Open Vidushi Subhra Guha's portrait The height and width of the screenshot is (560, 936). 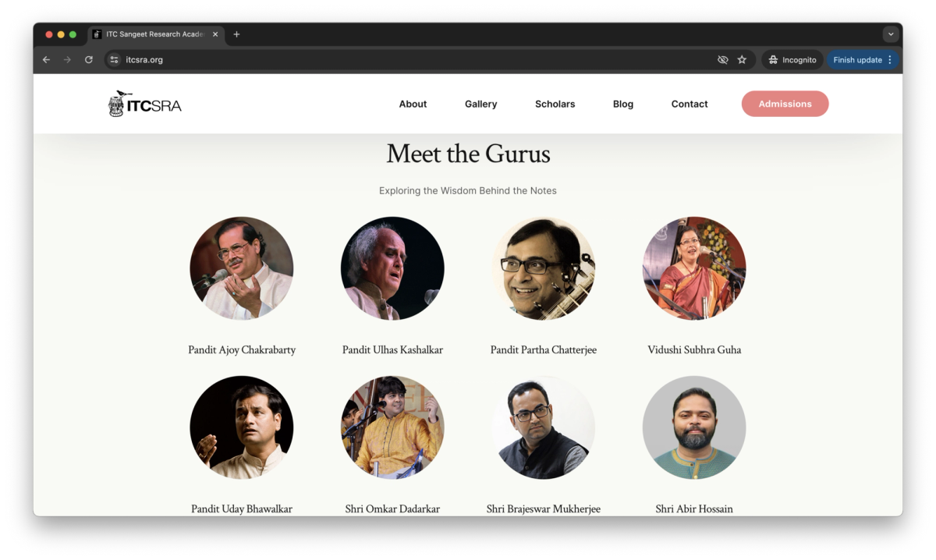click(694, 268)
